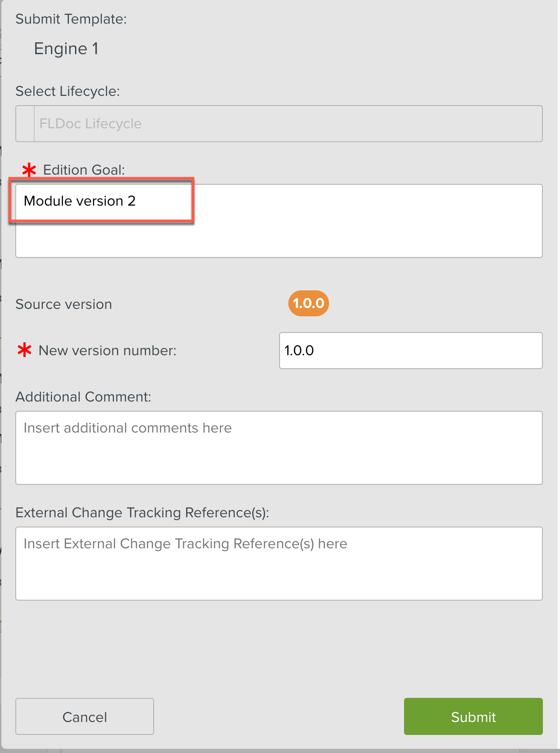Open the FLDoc Lifecycle dropdown
Image resolution: width=560 pixels, height=753 pixels.
288,124
